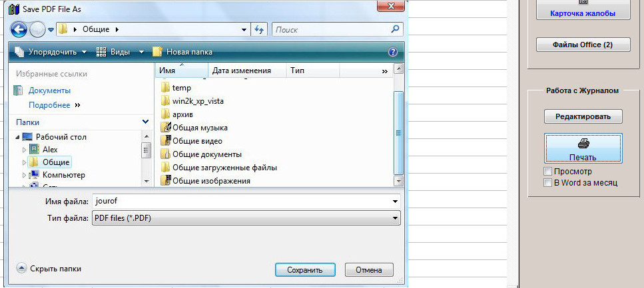Click the Сохранить button
Screen dimensions: 644x288
pos(305,270)
